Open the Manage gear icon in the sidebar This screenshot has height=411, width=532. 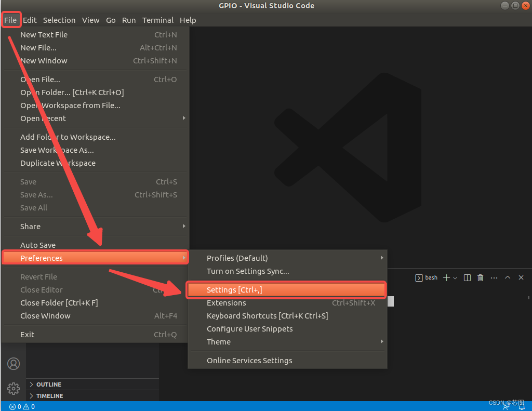[13, 388]
